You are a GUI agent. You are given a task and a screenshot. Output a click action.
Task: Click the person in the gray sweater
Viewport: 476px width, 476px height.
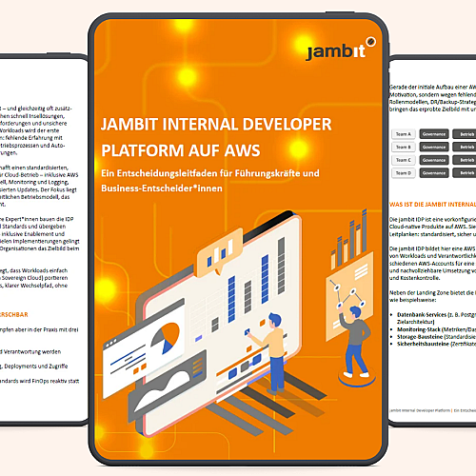point(355,341)
